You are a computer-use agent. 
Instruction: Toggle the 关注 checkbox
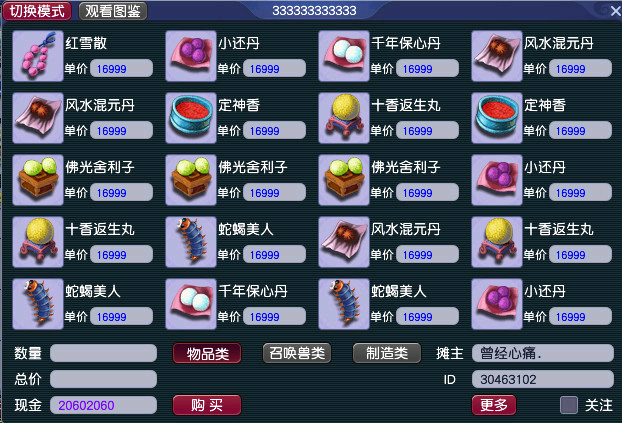[568, 405]
